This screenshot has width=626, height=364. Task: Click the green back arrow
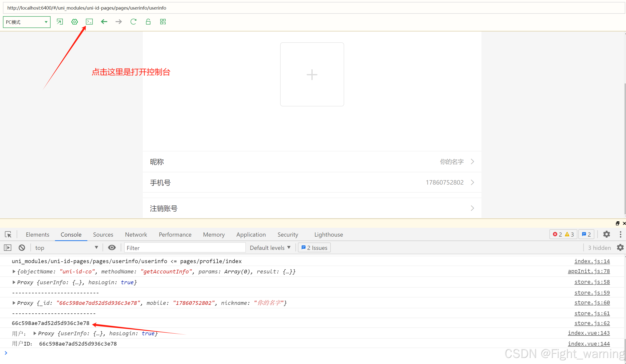click(x=104, y=22)
